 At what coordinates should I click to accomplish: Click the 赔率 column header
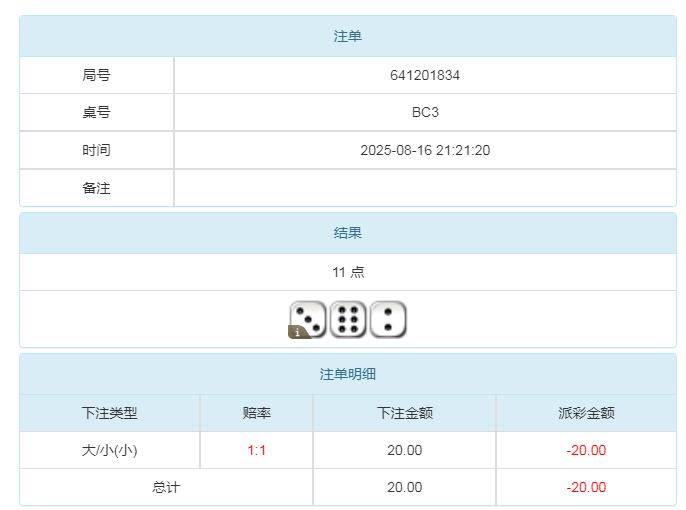point(257,413)
